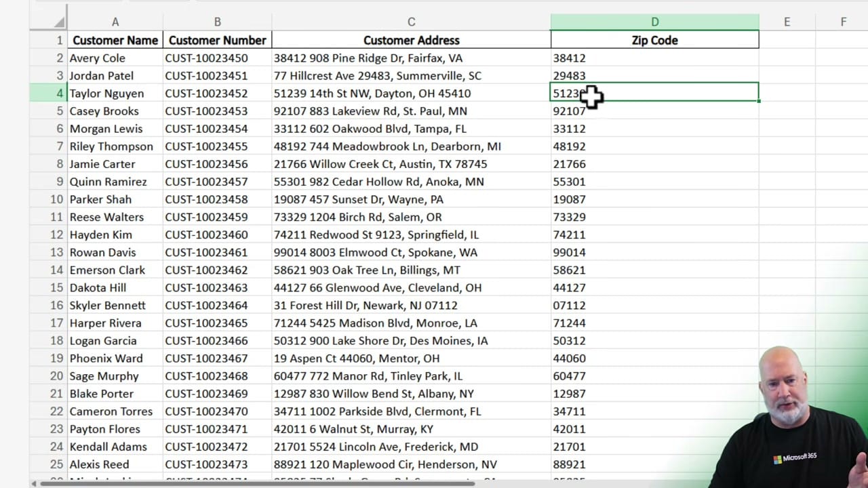
Task: Click Sage Murphy's zip code 60477
Action: pos(654,375)
